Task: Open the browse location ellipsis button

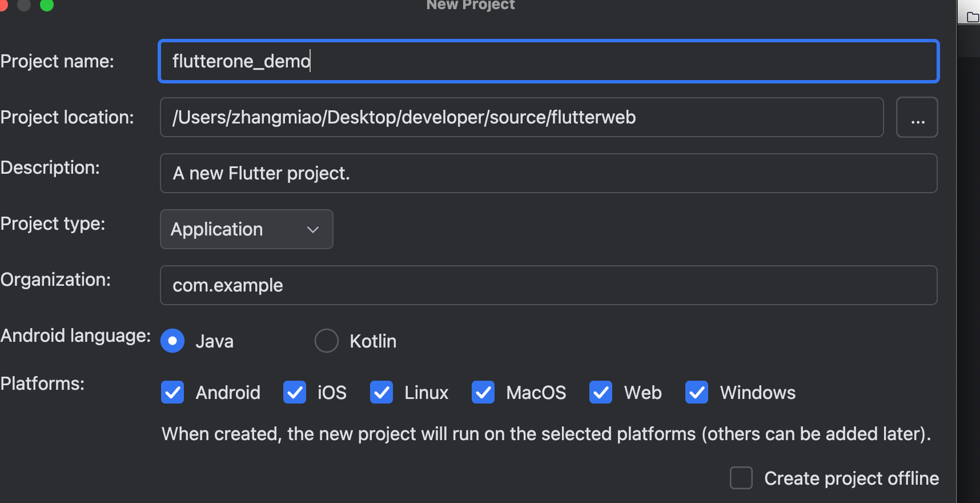Action: click(917, 117)
